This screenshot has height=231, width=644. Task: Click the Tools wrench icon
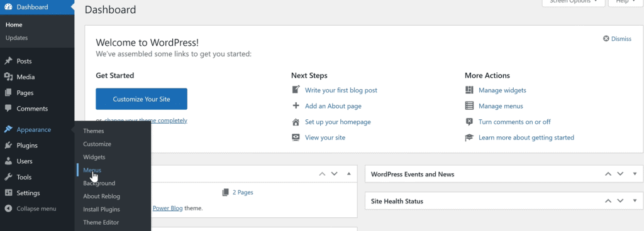click(x=8, y=178)
